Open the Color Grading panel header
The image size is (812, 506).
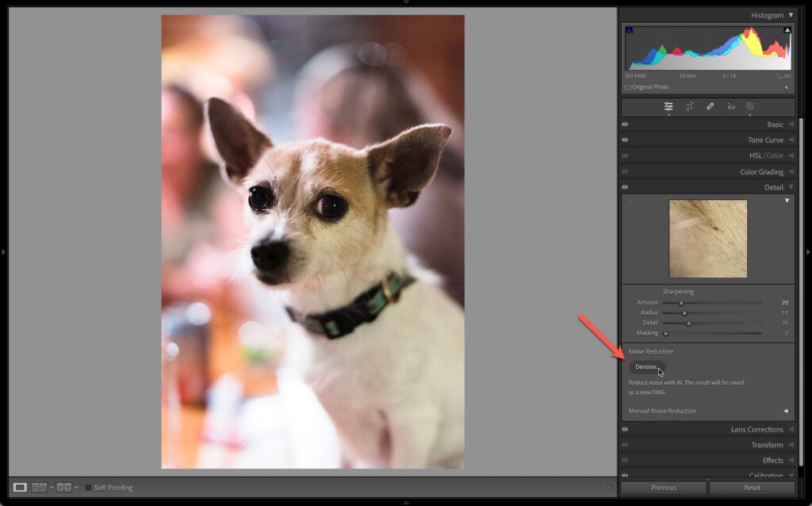pyautogui.click(x=761, y=172)
